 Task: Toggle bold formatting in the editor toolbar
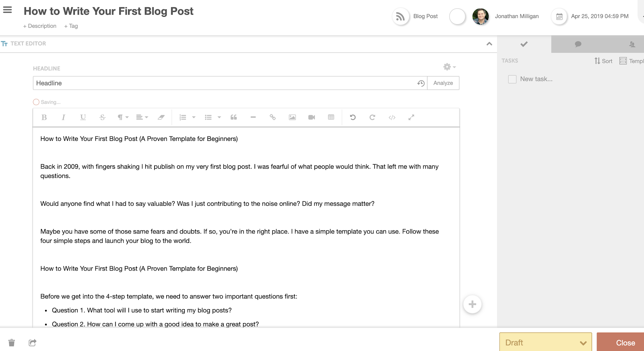click(x=44, y=118)
